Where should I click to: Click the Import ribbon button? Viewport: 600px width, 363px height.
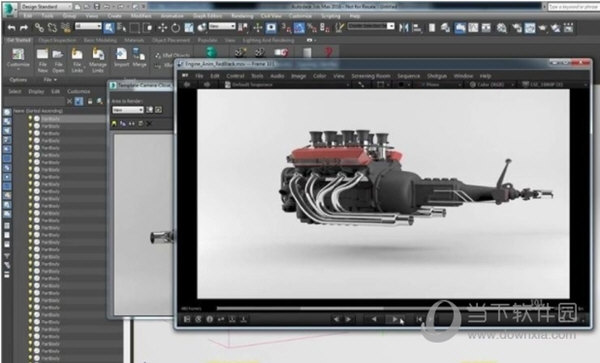[121, 58]
